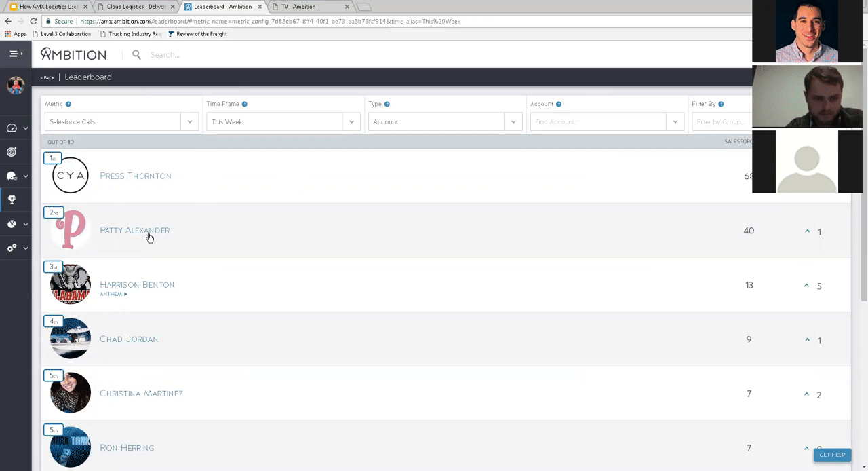This screenshot has height=471, width=868.
Task: Open Harrison Benton's profile link
Action: click(137, 284)
